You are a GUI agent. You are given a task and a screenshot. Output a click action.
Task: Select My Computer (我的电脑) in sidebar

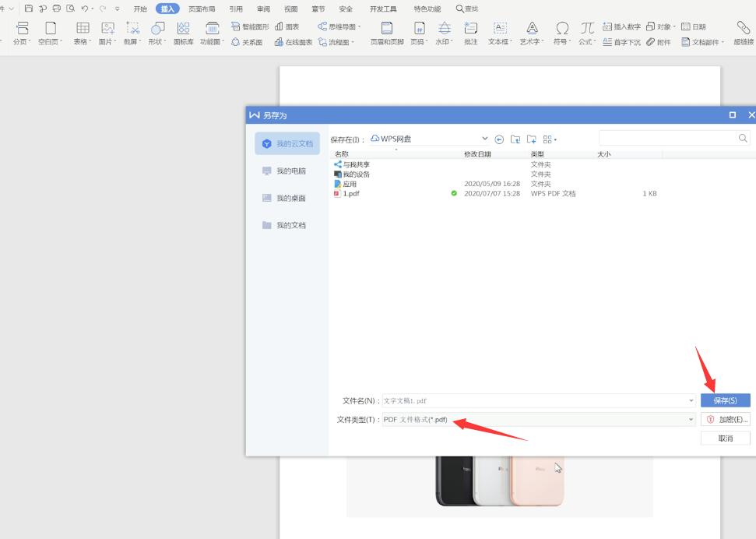tap(287, 171)
